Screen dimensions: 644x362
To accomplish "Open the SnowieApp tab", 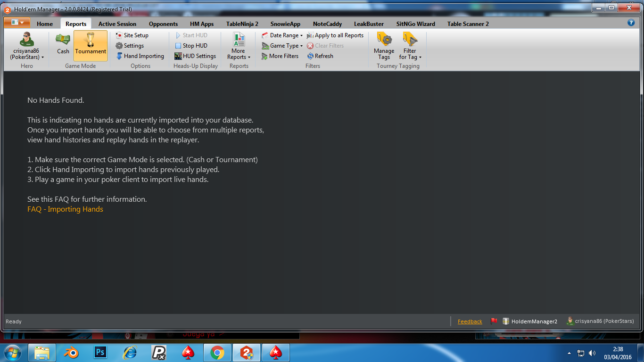I will tap(285, 24).
